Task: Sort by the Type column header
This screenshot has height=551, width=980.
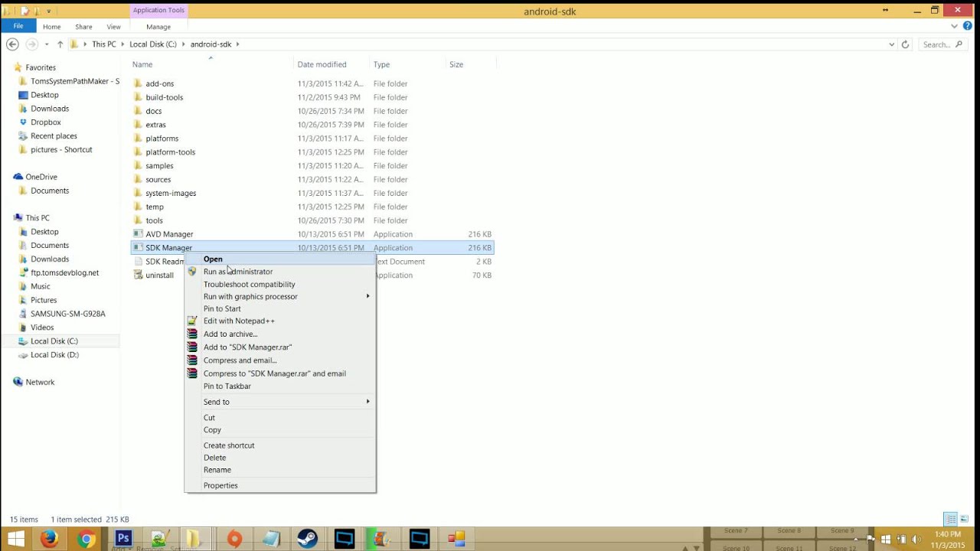Action: (381, 64)
